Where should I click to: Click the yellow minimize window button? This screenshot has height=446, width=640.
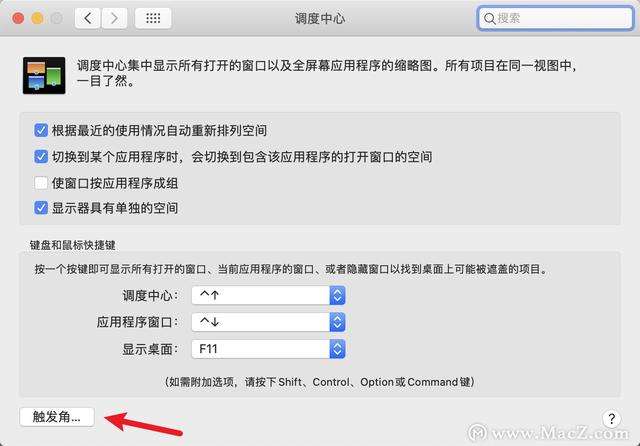[x=38, y=18]
